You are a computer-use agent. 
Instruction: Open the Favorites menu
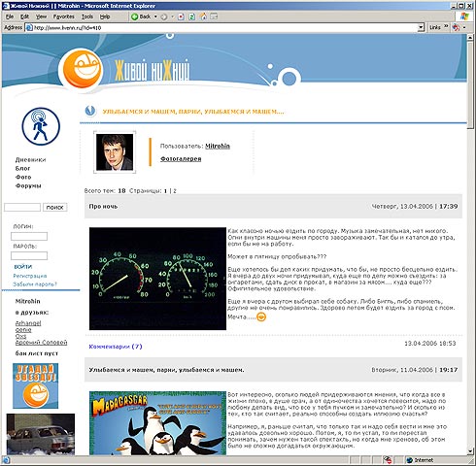pyautogui.click(x=64, y=17)
